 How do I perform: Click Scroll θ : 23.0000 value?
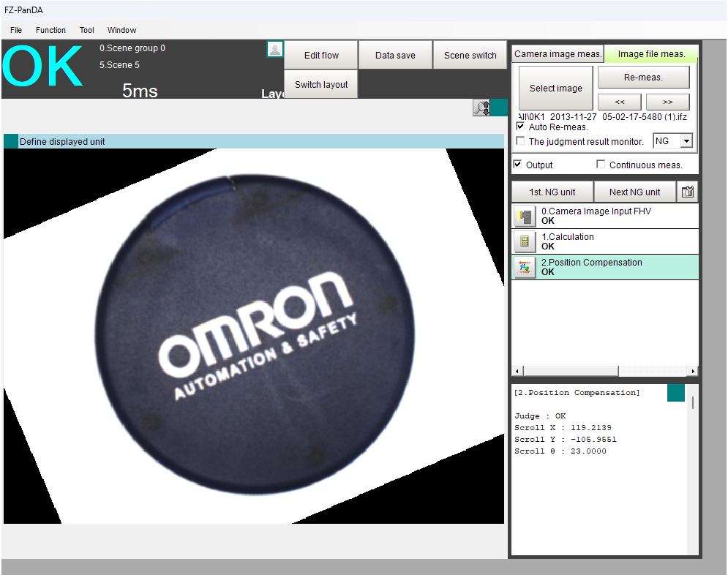pyautogui.click(x=560, y=451)
